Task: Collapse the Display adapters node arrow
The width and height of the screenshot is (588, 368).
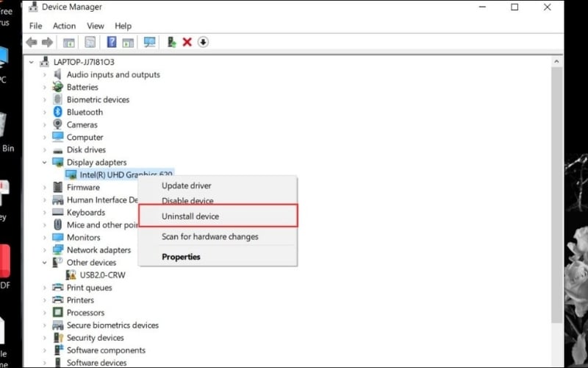Action: (45, 162)
